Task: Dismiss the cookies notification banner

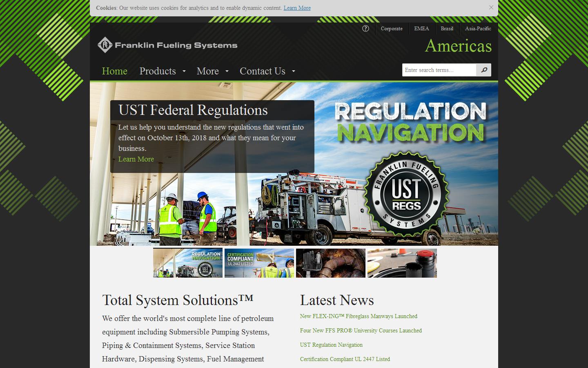Action: [492, 7]
